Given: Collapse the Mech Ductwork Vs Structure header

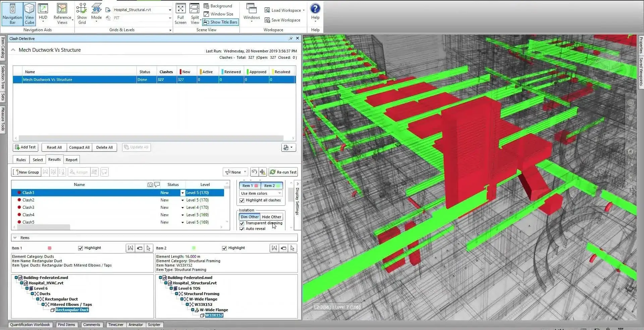Looking at the screenshot, I should pos(13,49).
